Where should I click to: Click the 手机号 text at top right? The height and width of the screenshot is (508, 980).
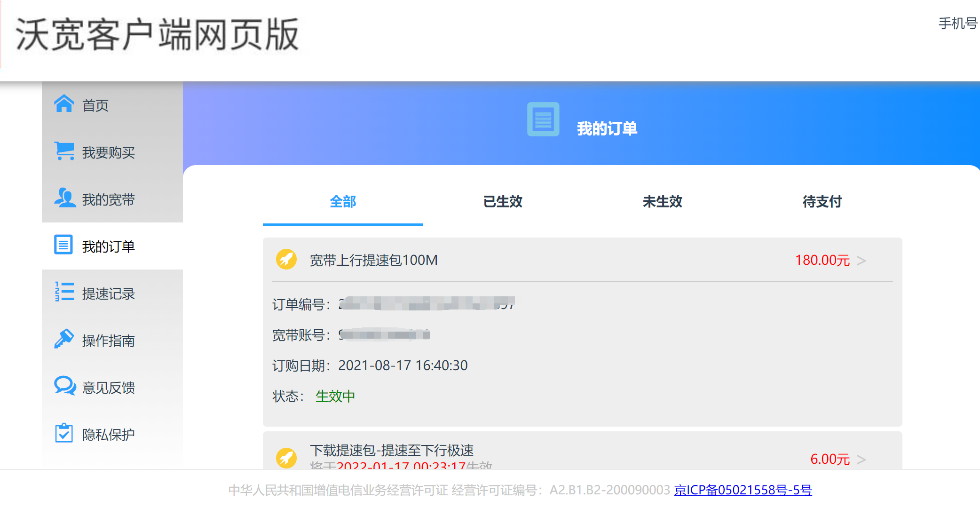(x=958, y=23)
